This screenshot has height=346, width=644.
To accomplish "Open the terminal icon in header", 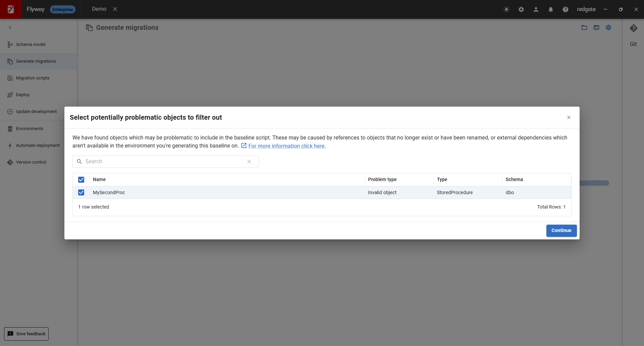I will tap(596, 27).
